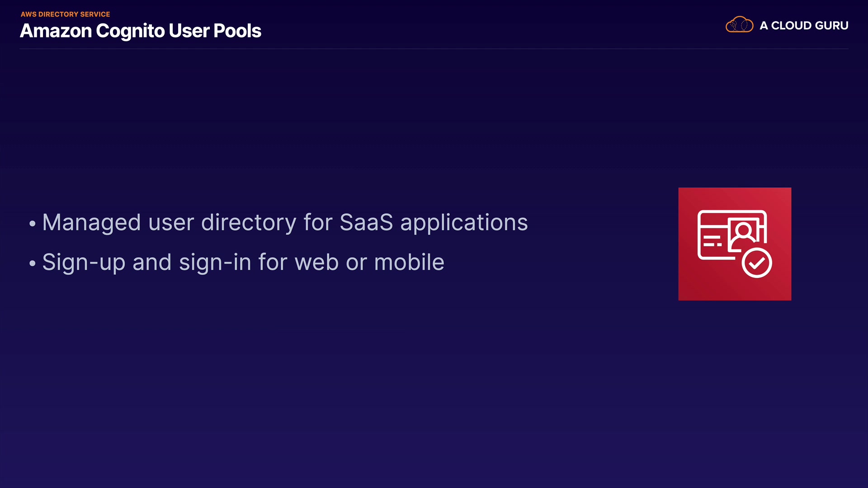Click the bullet dot before "Managed user directory"

[x=32, y=224]
